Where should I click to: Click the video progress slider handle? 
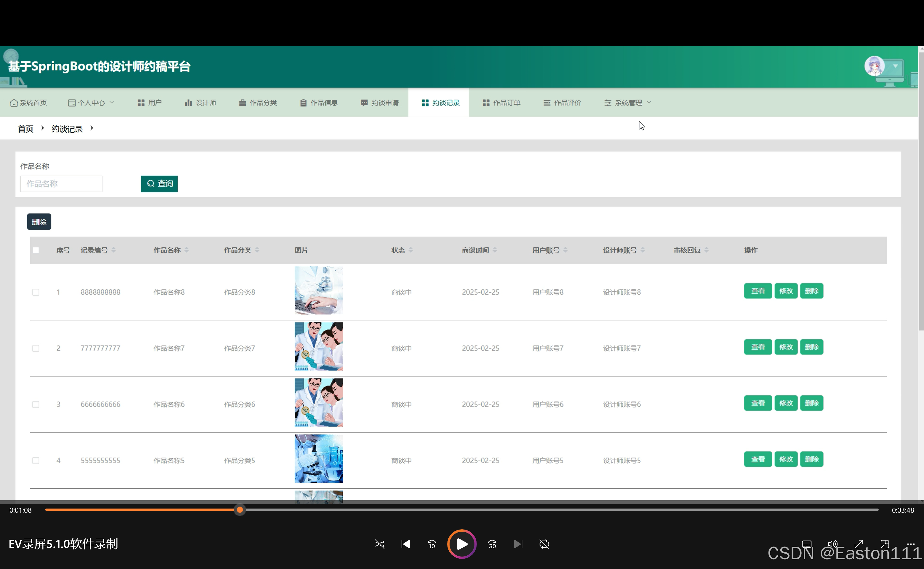point(240,510)
